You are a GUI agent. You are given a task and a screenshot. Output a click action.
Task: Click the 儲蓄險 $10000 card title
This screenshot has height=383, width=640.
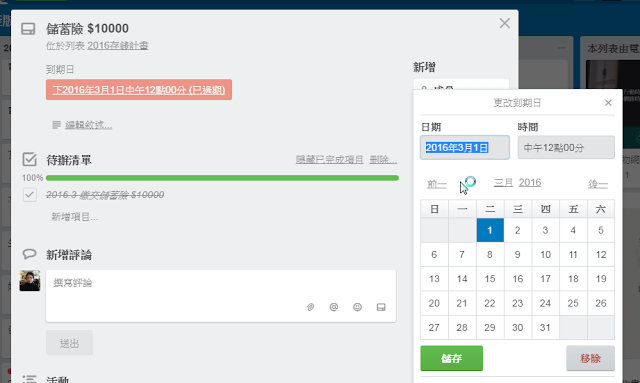[x=87, y=29]
